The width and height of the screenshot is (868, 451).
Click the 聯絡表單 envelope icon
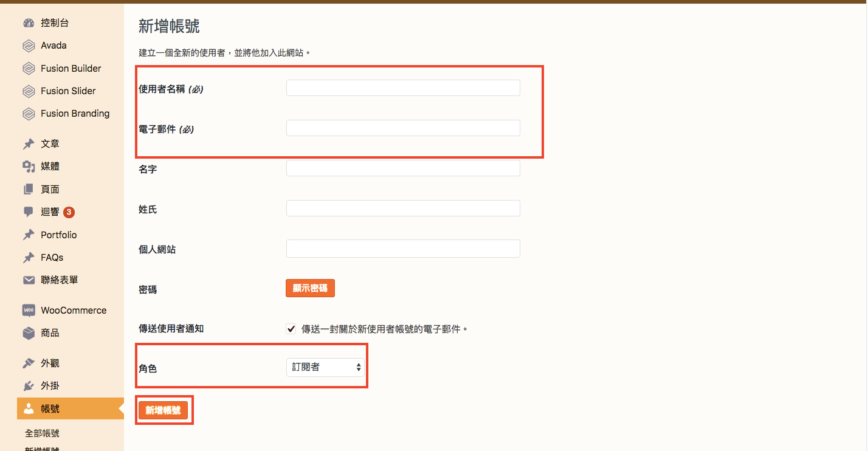29,280
